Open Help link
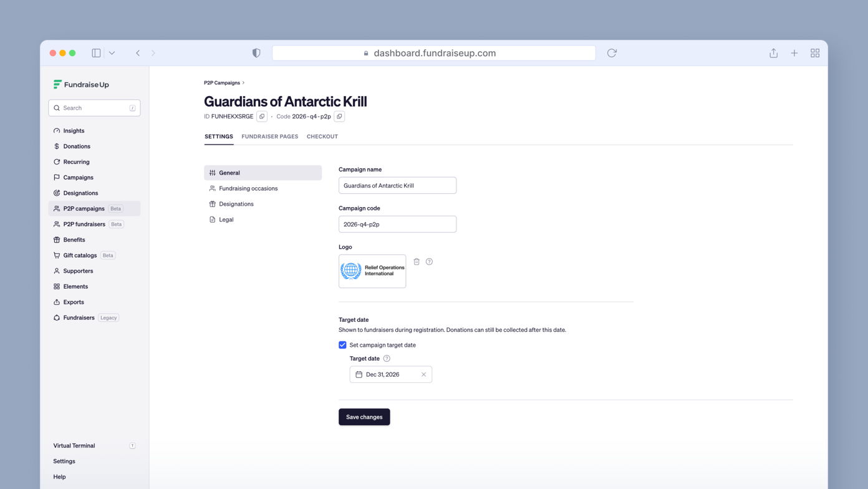868x489 pixels. click(59, 477)
